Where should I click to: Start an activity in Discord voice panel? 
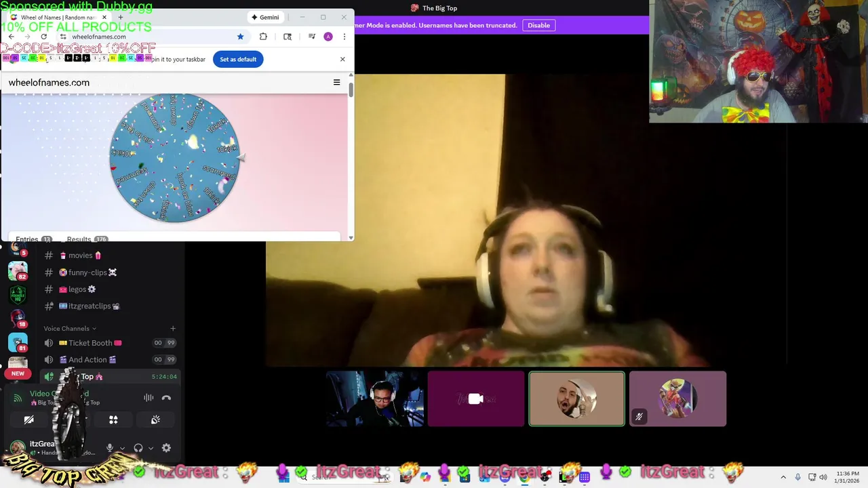coord(113,420)
